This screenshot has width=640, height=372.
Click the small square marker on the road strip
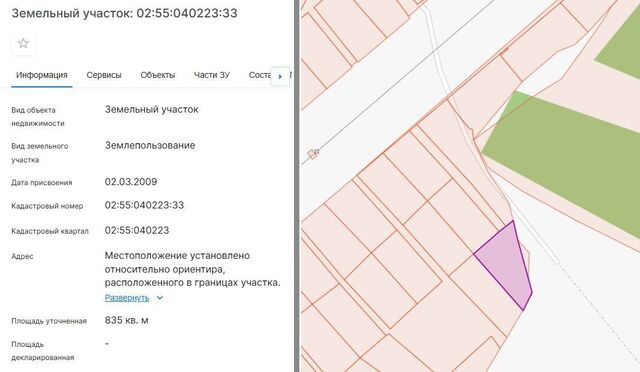coord(313,154)
